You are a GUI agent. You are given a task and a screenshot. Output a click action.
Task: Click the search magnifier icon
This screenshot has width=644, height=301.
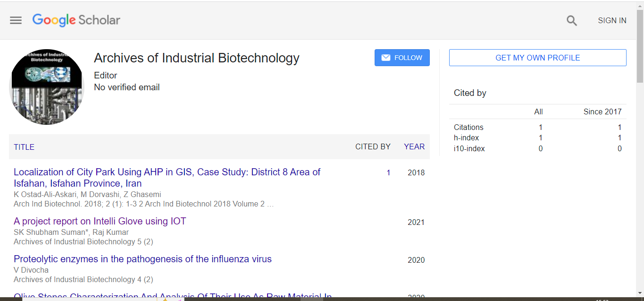click(x=572, y=20)
